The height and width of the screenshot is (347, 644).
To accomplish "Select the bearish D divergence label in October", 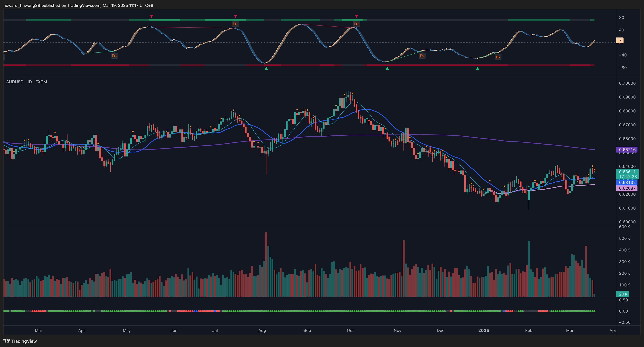I will tap(356, 24).
